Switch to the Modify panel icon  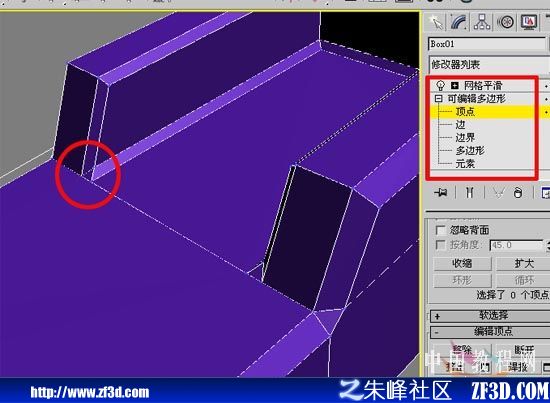click(x=458, y=22)
